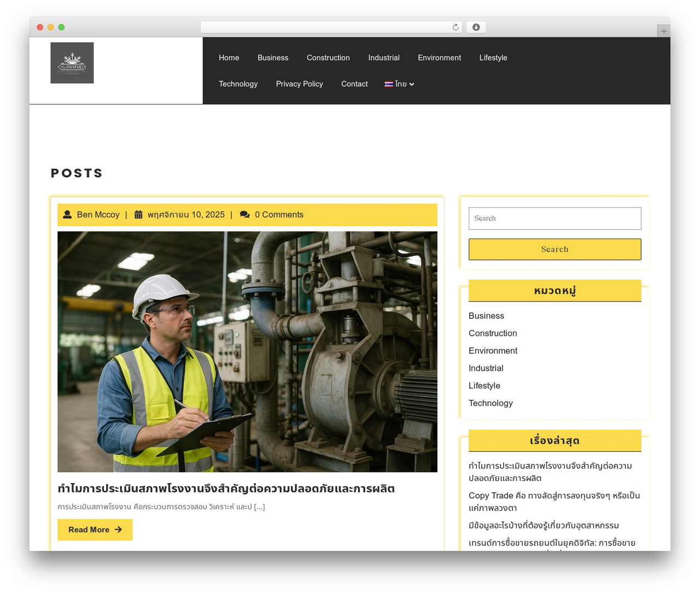
Task: Open the 0 Comments link
Action: (279, 214)
